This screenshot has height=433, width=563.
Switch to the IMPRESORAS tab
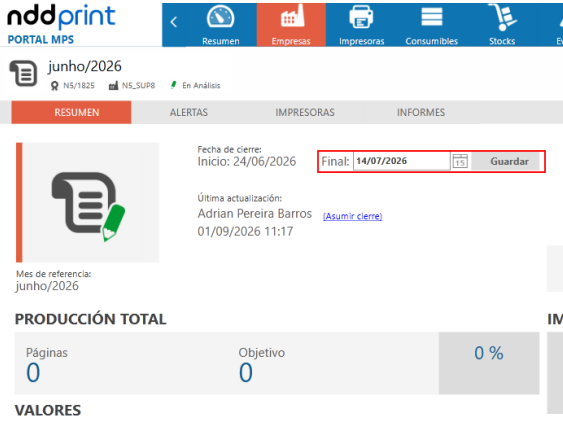coord(305,112)
